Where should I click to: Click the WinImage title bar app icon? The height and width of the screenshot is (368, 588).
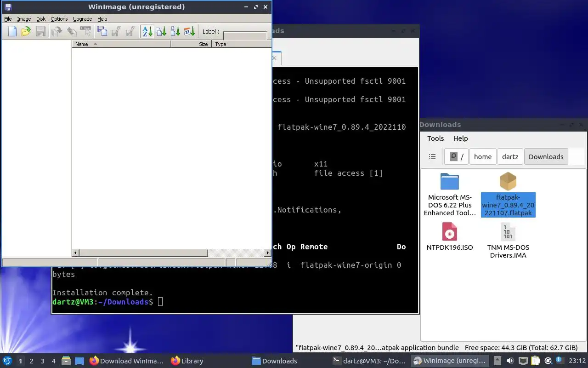pos(7,7)
